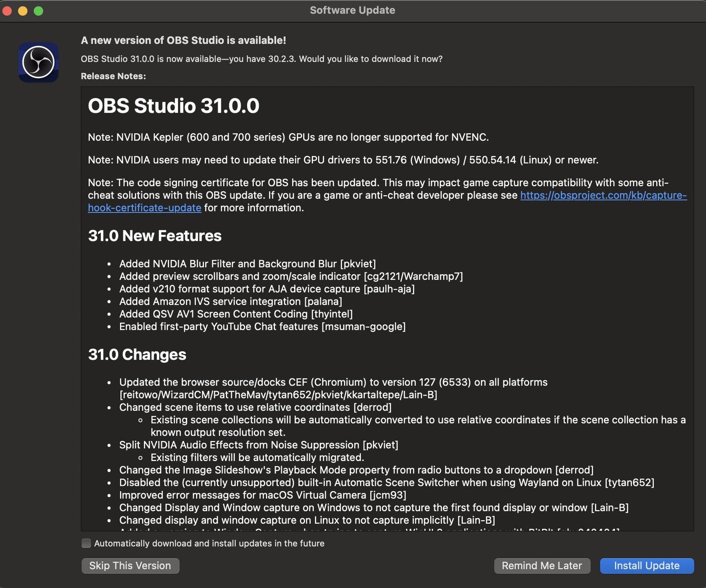The width and height of the screenshot is (706, 588).
Task: Click the new version available headline
Action: tap(183, 40)
